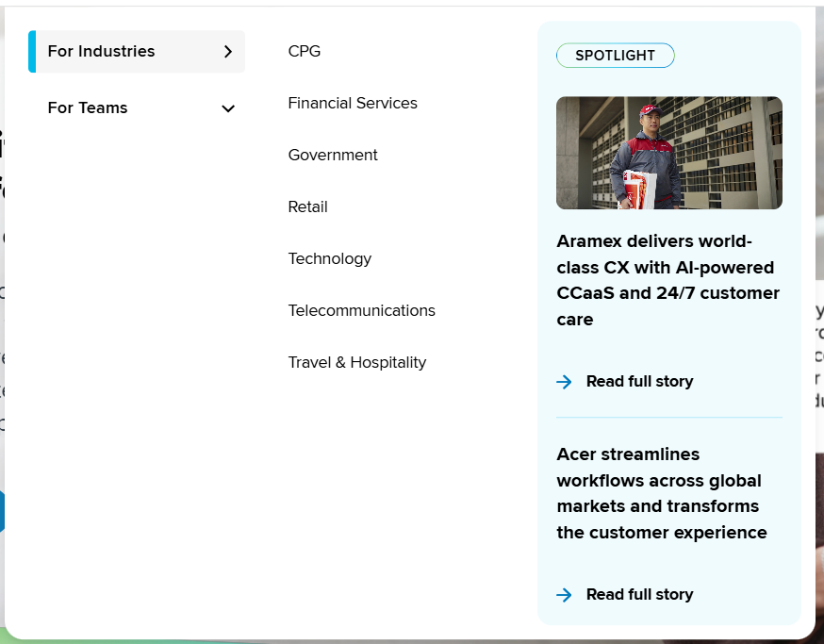Click the partially hidden blue button at left edge

tap(2, 511)
